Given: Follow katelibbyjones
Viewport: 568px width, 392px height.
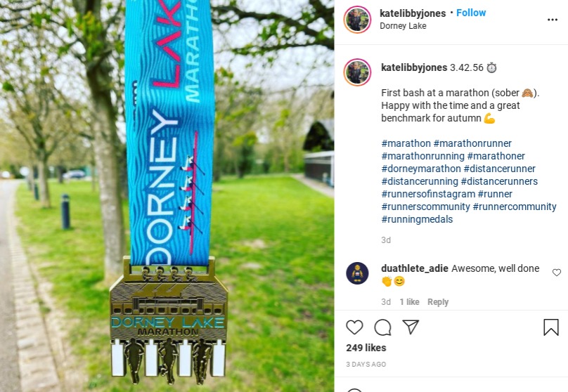Looking at the screenshot, I should coord(471,13).
